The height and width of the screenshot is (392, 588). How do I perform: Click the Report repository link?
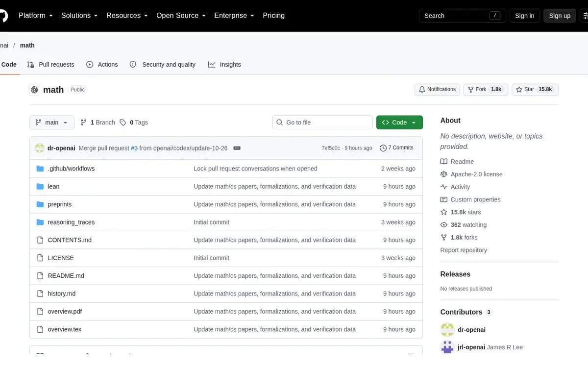(x=464, y=250)
